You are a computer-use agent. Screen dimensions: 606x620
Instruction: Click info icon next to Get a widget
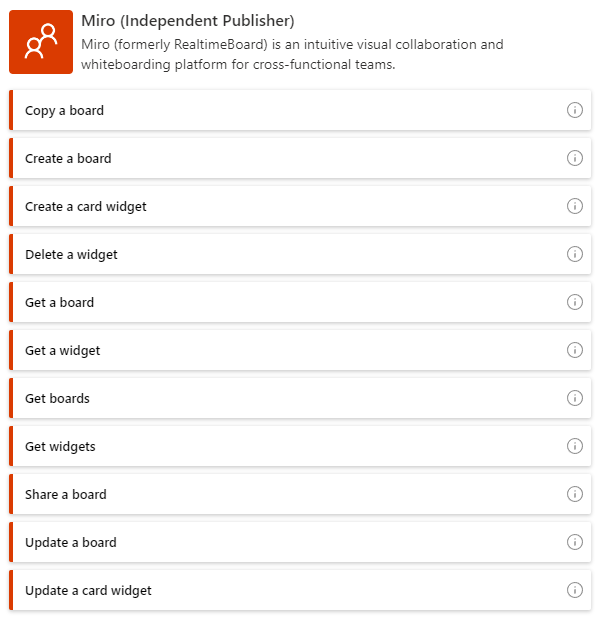point(574,350)
